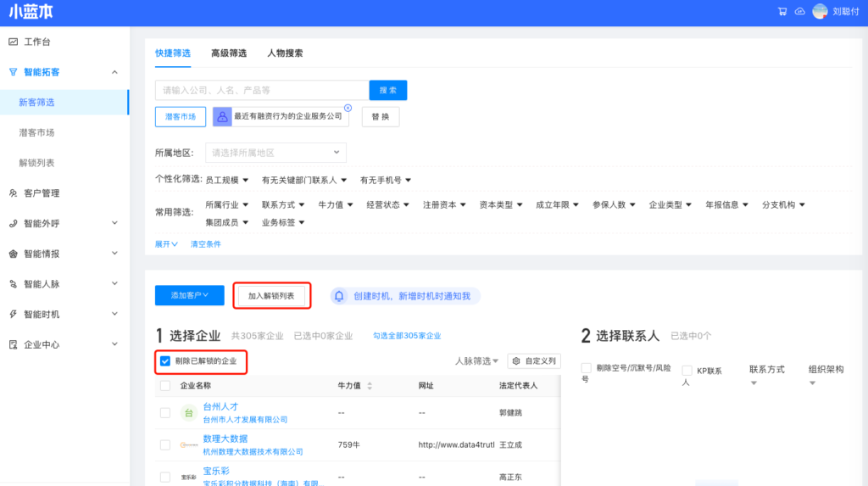
Task: Switch to the 高级筛选 tab
Action: click(229, 53)
